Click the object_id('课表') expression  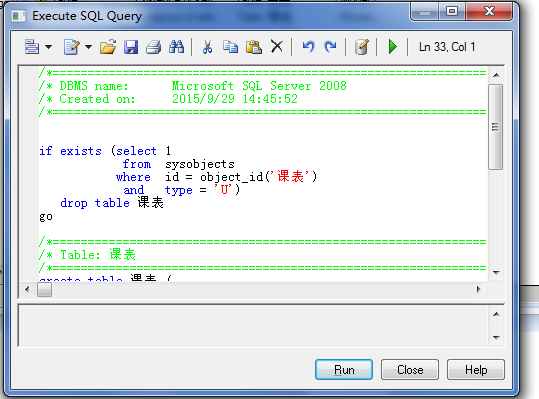pyautogui.click(x=258, y=177)
